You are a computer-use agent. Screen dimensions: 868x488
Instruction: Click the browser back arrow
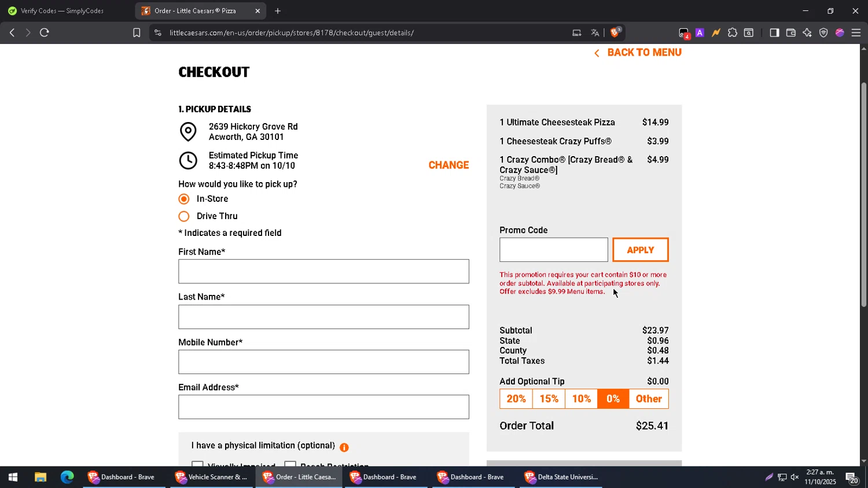pyautogui.click(x=12, y=33)
